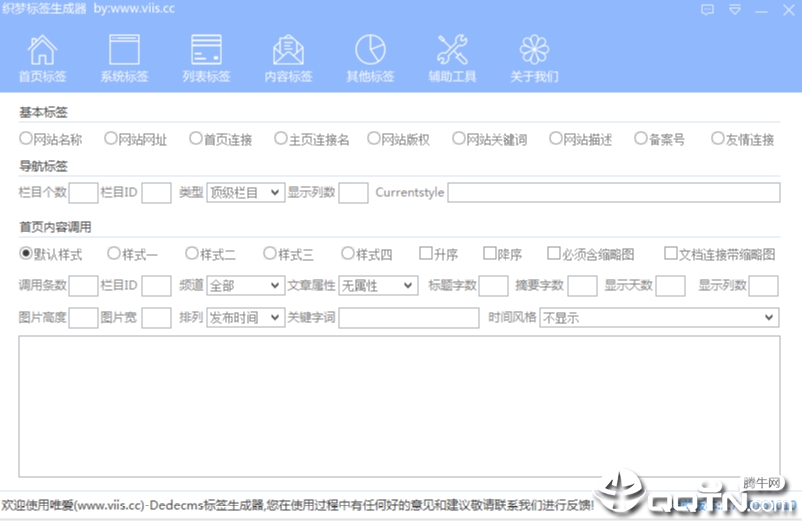The height and width of the screenshot is (521, 802).
Task: Expand the 排列 发布时间 dropdown
Action: [246, 318]
